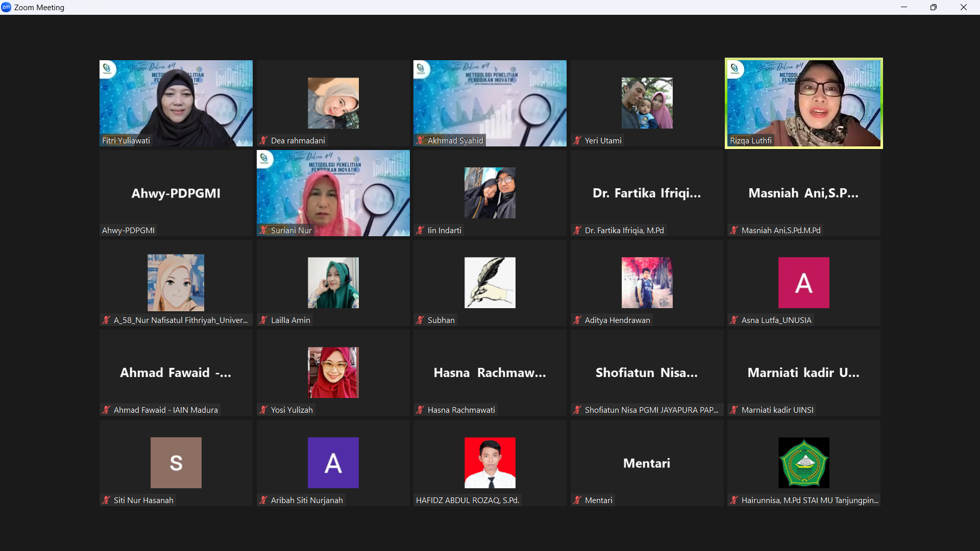Restore down the Zoom Meeting window
This screenshot has height=551, width=980.
933,7
